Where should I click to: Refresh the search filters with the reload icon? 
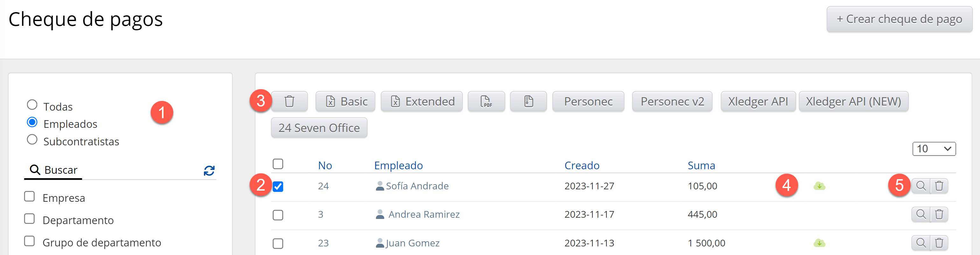point(209,171)
